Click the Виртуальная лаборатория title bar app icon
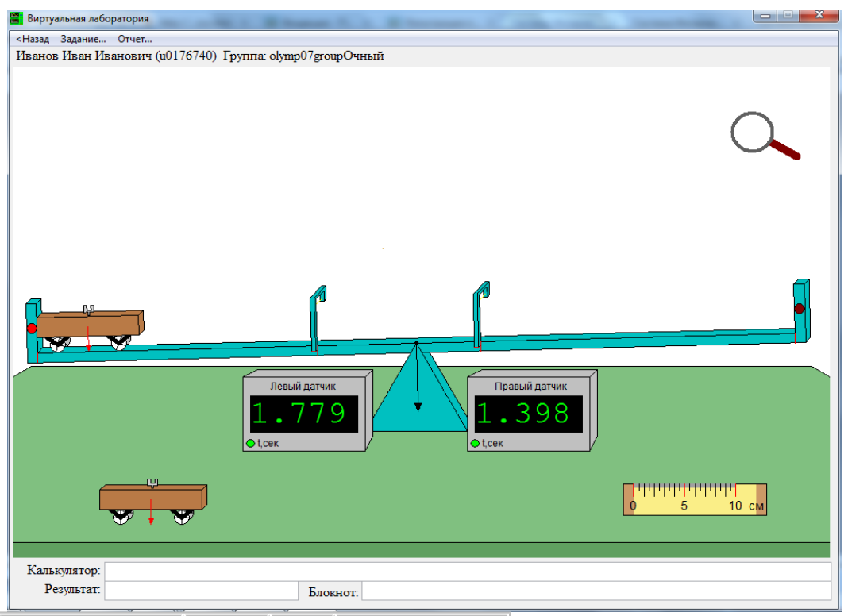848x616 pixels. (17, 18)
